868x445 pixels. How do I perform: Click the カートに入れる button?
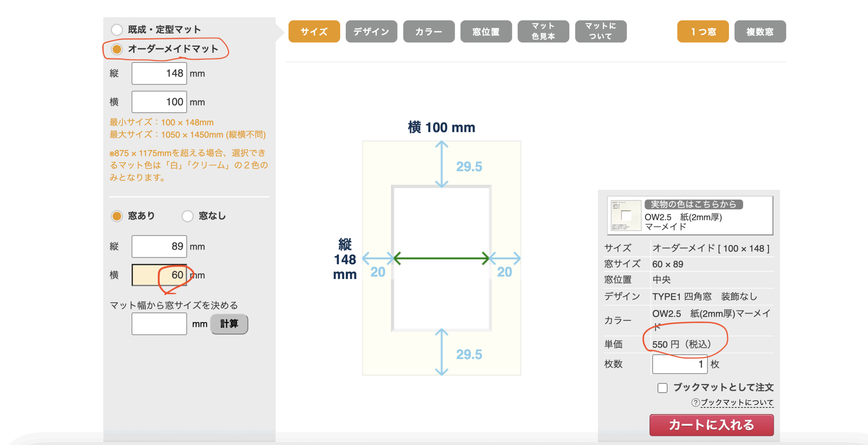click(711, 425)
